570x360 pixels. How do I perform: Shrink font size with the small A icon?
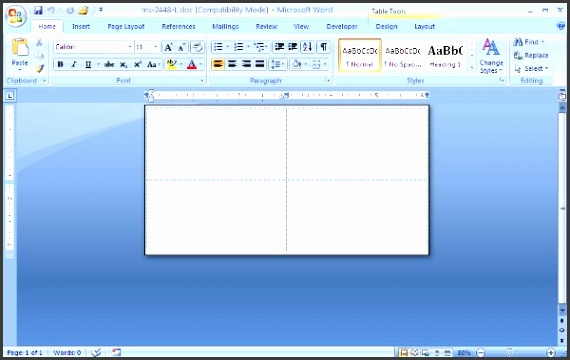click(x=181, y=47)
